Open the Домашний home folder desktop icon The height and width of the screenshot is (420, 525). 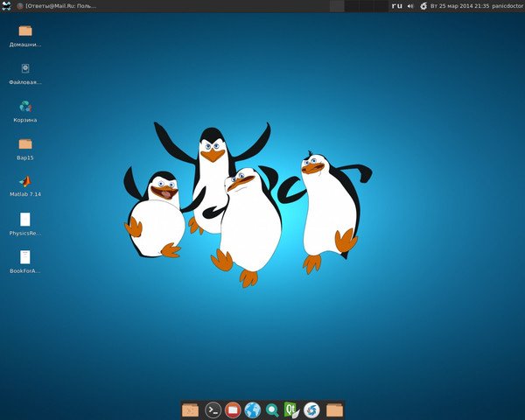pos(25,31)
